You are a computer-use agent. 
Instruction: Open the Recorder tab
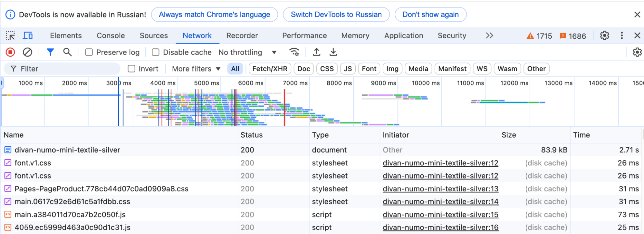(x=242, y=35)
